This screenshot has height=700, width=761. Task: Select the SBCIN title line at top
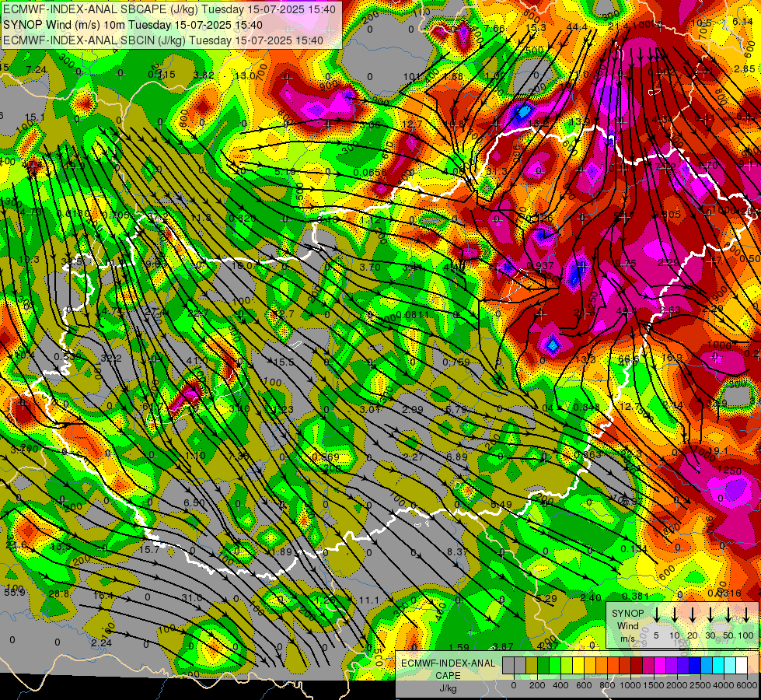tap(163, 40)
